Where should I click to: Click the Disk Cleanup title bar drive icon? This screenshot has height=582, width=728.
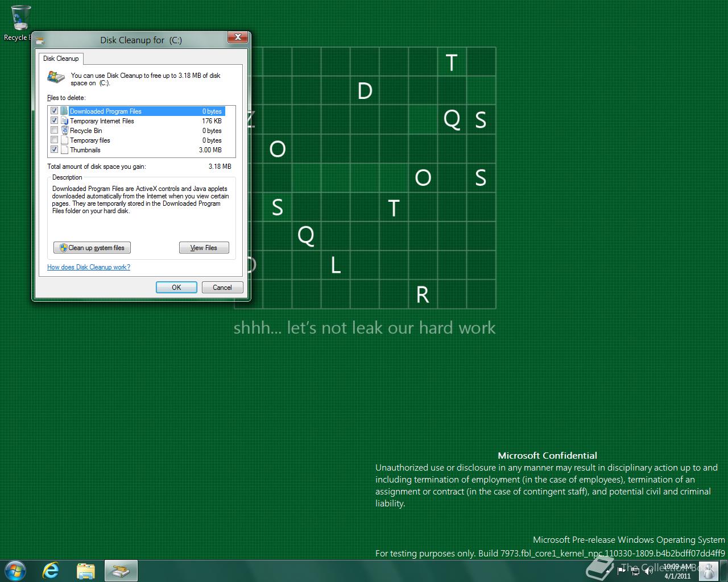(x=40, y=40)
